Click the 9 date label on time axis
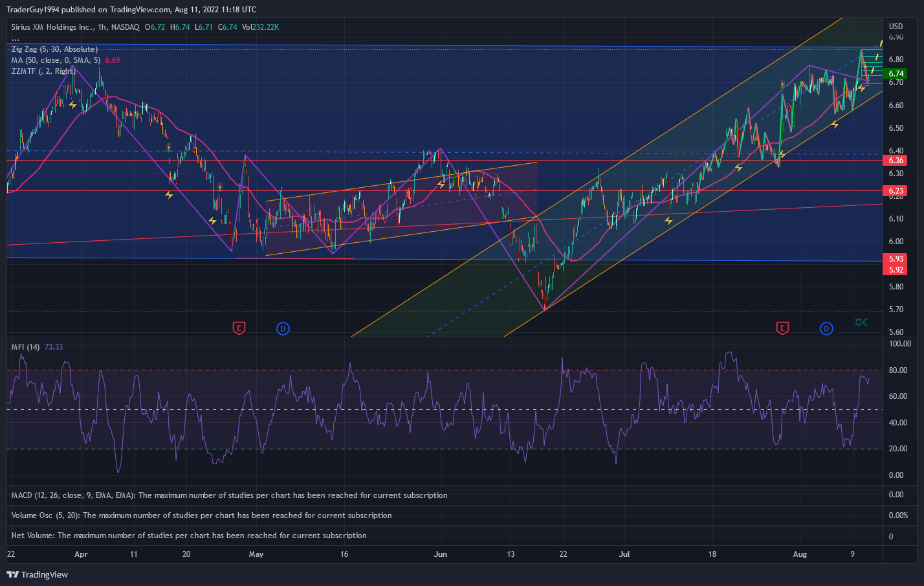Screen dimensions: 924x586 (x=852, y=554)
